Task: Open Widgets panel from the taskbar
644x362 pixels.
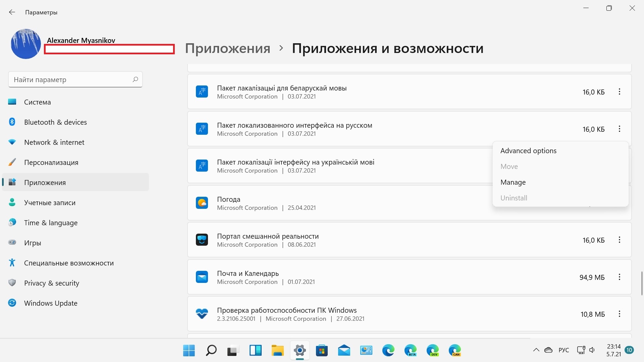Action: 255,350
